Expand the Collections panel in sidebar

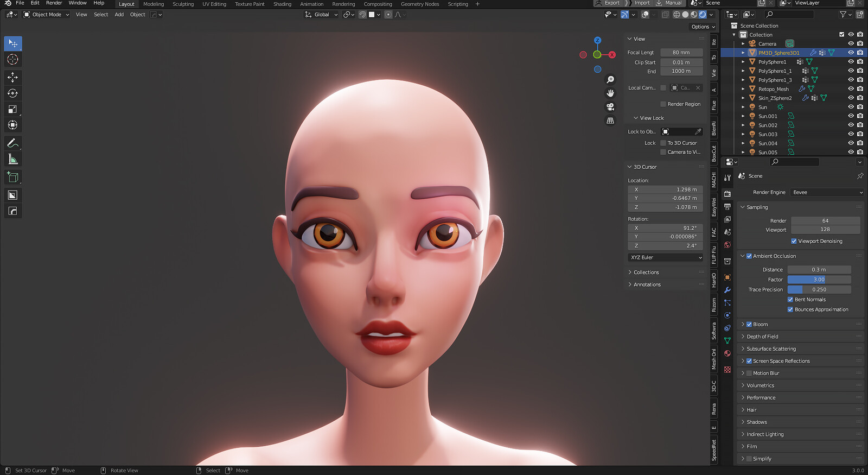[x=646, y=273]
